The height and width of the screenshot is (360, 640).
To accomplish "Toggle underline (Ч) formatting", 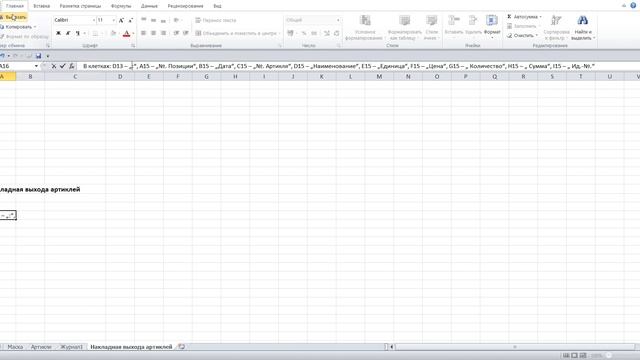I will [x=78, y=33].
